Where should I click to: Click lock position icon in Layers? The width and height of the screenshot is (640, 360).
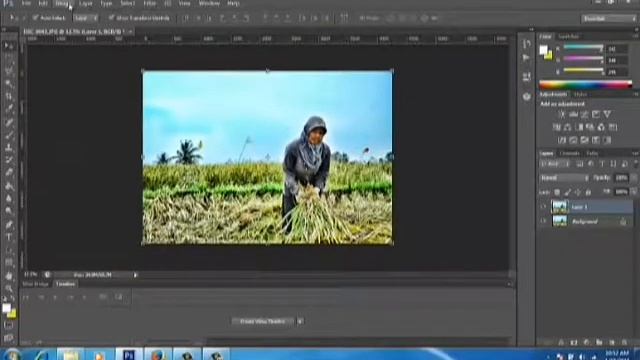click(578, 192)
